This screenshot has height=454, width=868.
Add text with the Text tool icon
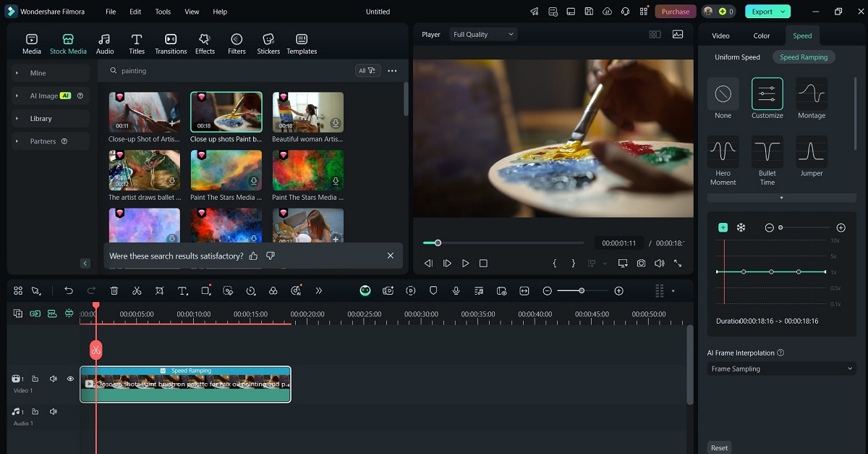pyautogui.click(x=183, y=290)
